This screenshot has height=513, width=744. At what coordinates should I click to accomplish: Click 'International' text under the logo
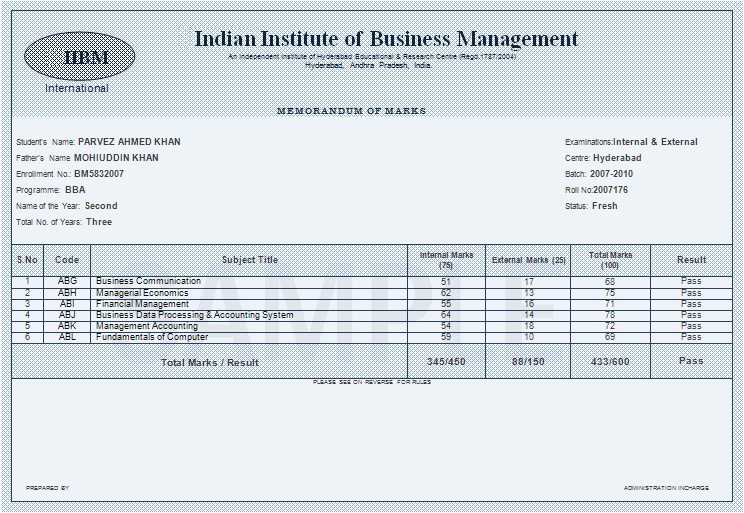tap(77, 88)
